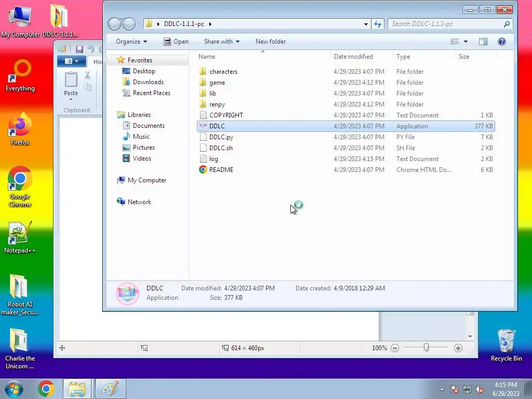
Task: Open the recent pages dropdown next to Forward
Action: (x=139, y=24)
